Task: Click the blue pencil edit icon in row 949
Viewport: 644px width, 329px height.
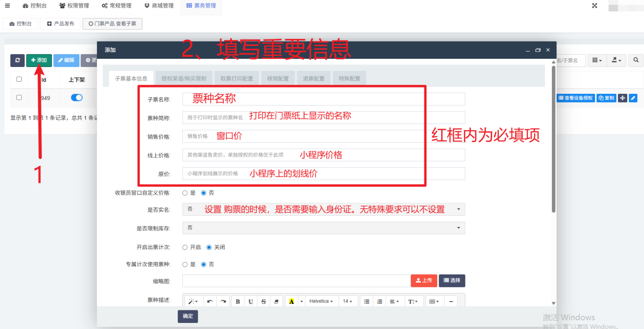Action: click(633, 98)
